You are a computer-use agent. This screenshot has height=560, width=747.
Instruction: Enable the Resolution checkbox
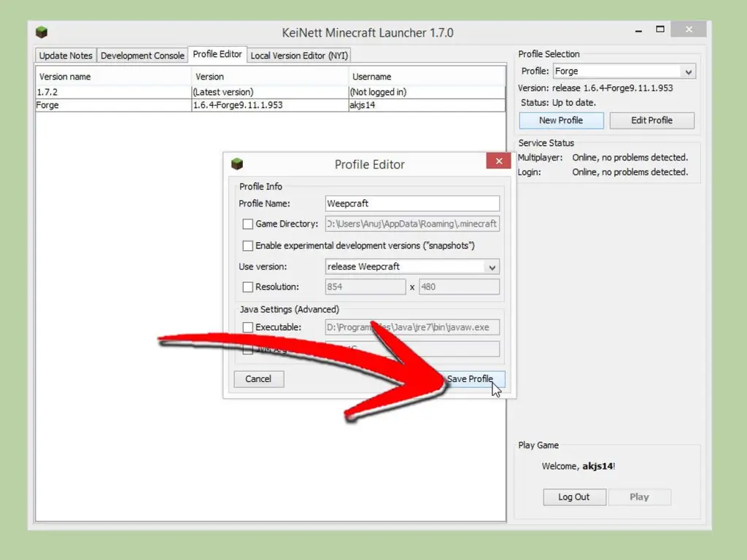point(248,287)
